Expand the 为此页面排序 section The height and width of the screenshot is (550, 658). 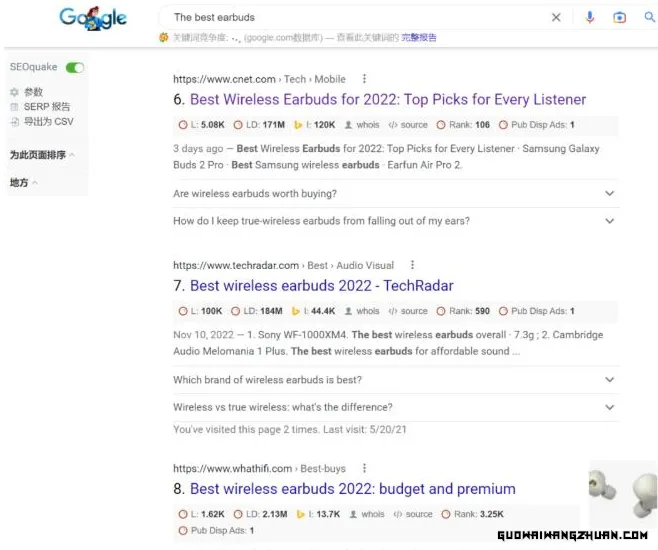pyautogui.click(x=42, y=155)
